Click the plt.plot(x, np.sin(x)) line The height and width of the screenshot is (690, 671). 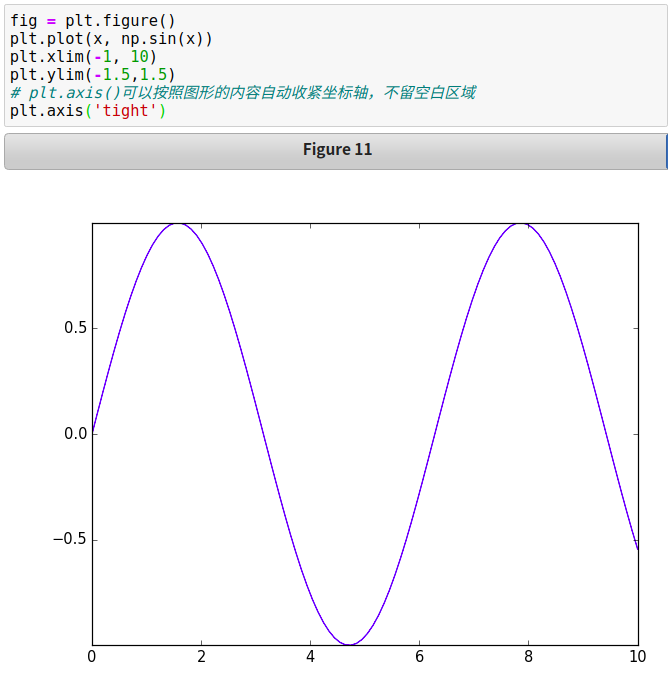pos(111,39)
